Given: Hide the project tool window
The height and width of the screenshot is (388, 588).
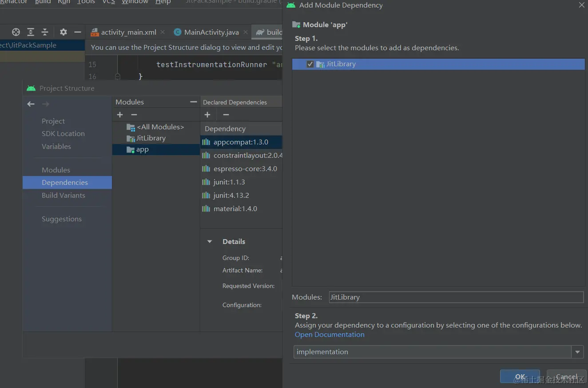Looking at the screenshot, I should [78, 32].
